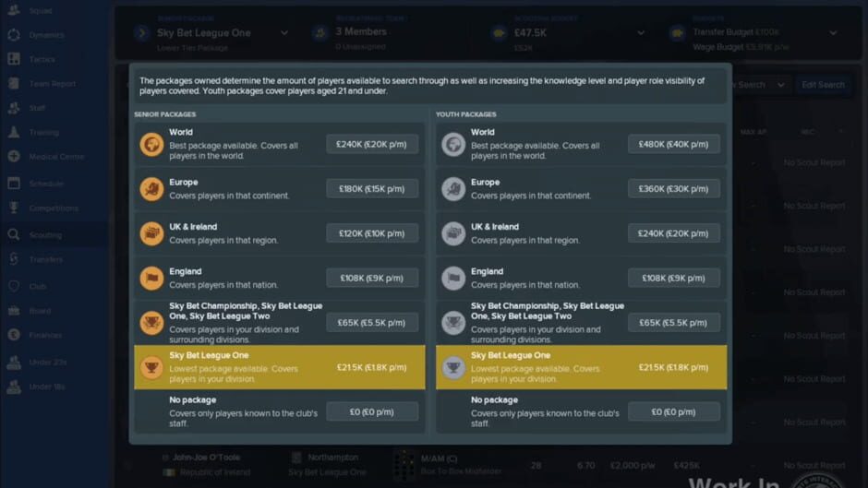Select Youth Europe package price £360K

pos(674,189)
